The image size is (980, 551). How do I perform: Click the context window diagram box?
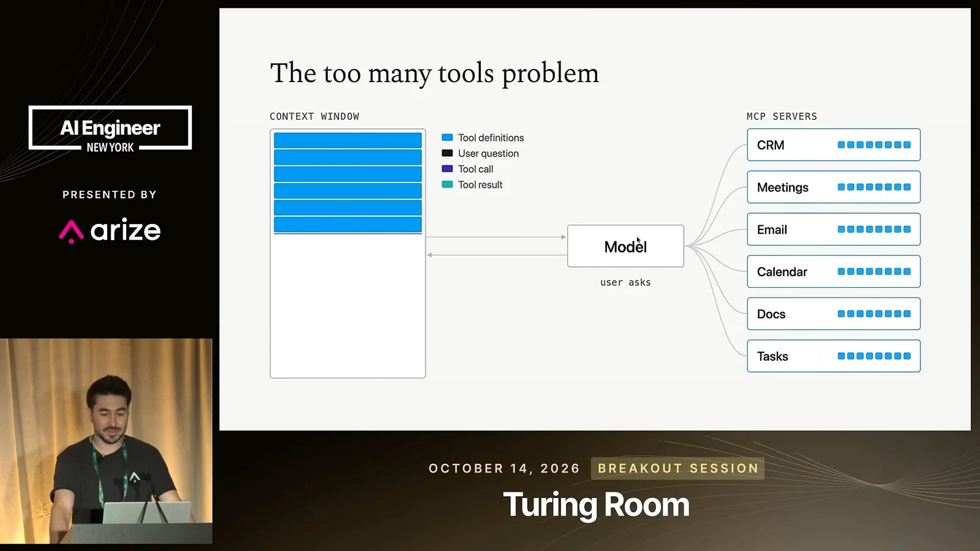(x=348, y=253)
